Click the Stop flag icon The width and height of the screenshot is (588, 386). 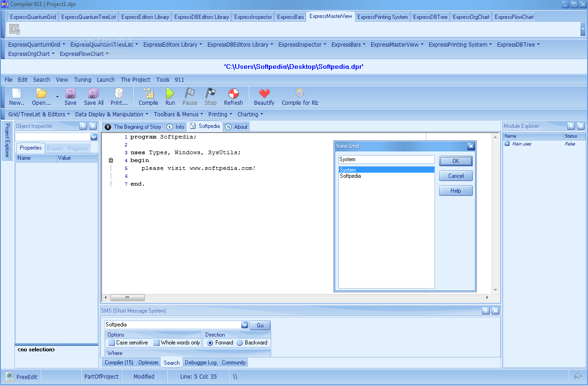pos(211,94)
